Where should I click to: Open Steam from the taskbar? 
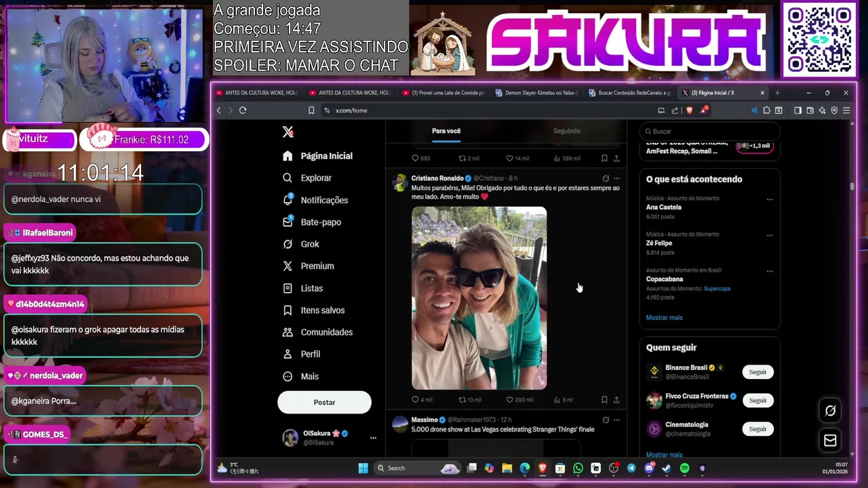click(x=667, y=468)
